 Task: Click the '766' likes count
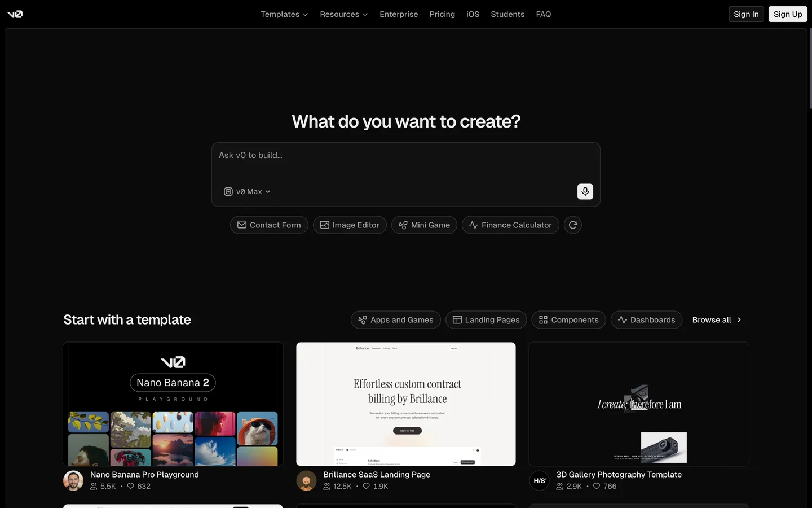[x=610, y=487]
